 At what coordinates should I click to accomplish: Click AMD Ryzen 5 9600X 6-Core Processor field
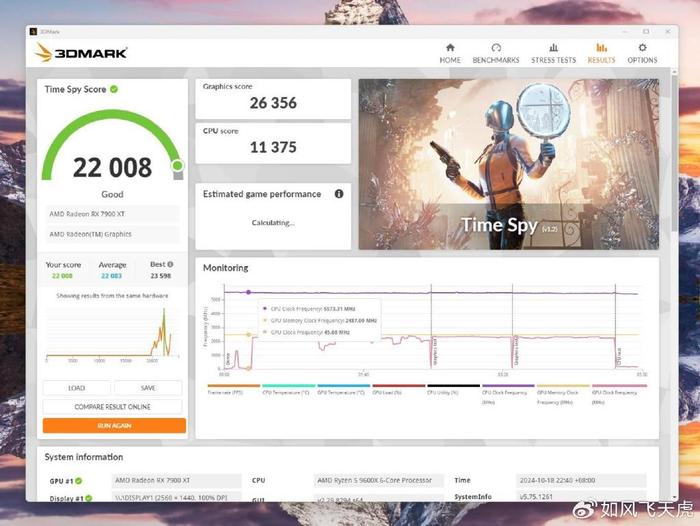click(379, 480)
